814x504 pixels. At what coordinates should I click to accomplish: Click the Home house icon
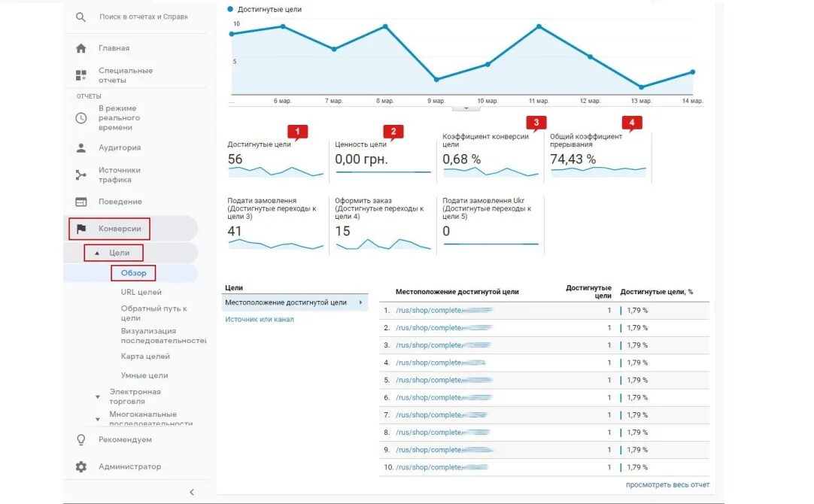click(x=81, y=48)
